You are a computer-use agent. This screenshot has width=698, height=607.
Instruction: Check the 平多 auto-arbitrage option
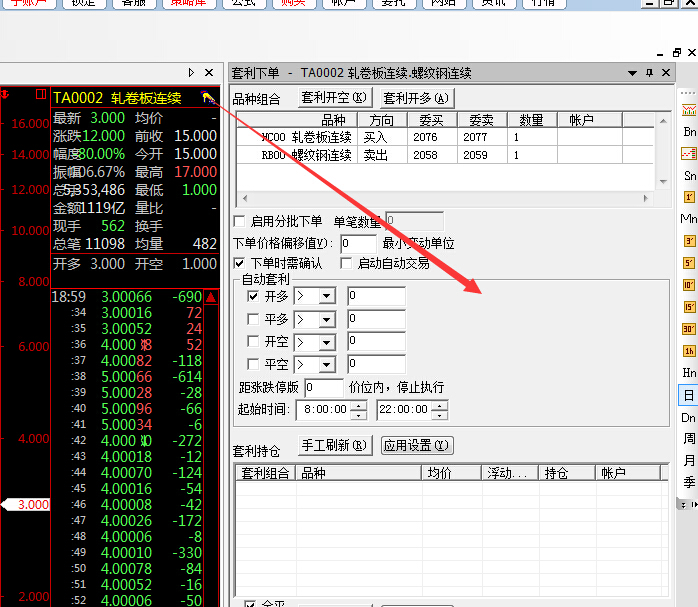254,319
